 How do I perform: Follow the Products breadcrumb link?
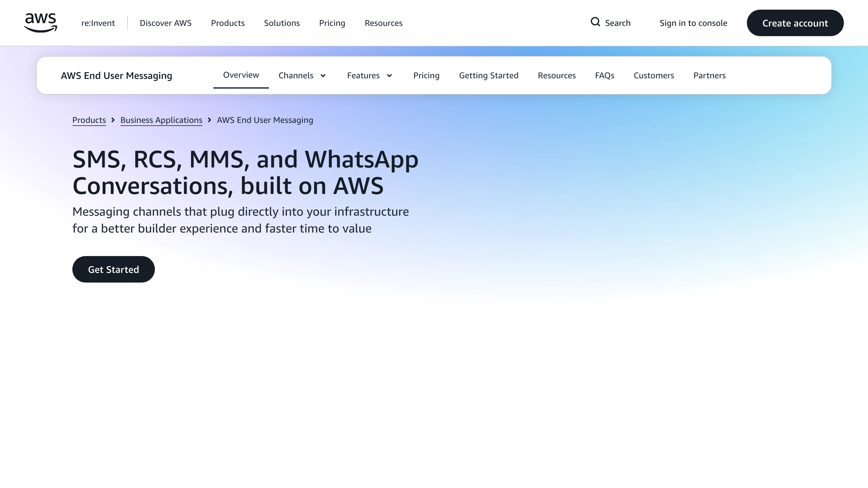[89, 120]
